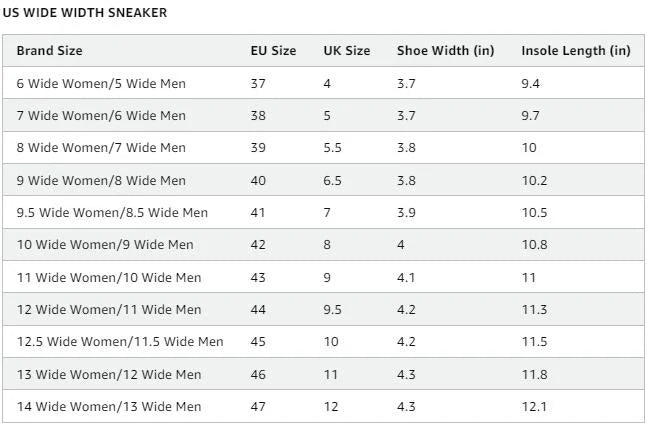Click the Shoe Width (in) header

click(445, 51)
